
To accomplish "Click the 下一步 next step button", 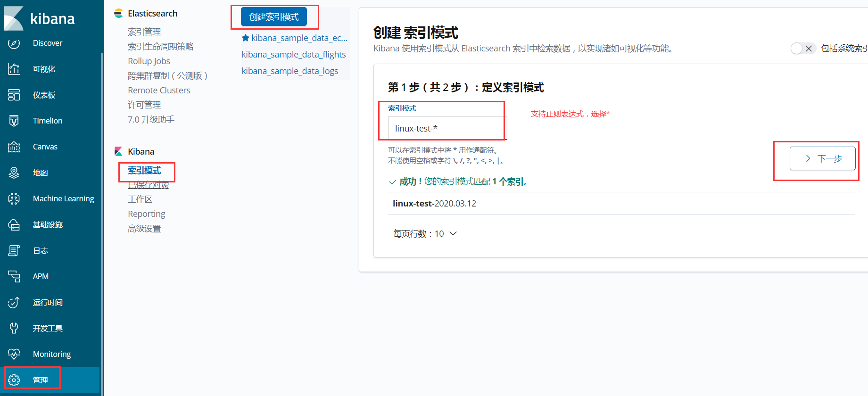I will tap(823, 158).
